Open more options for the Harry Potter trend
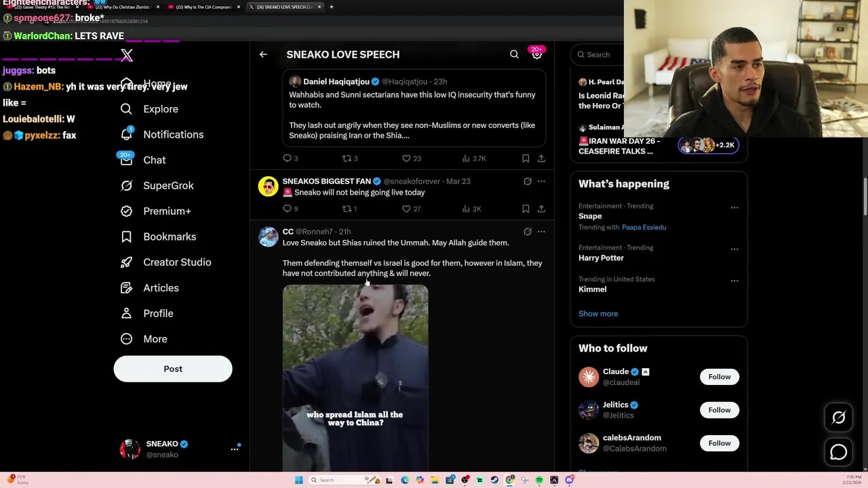 click(734, 249)
